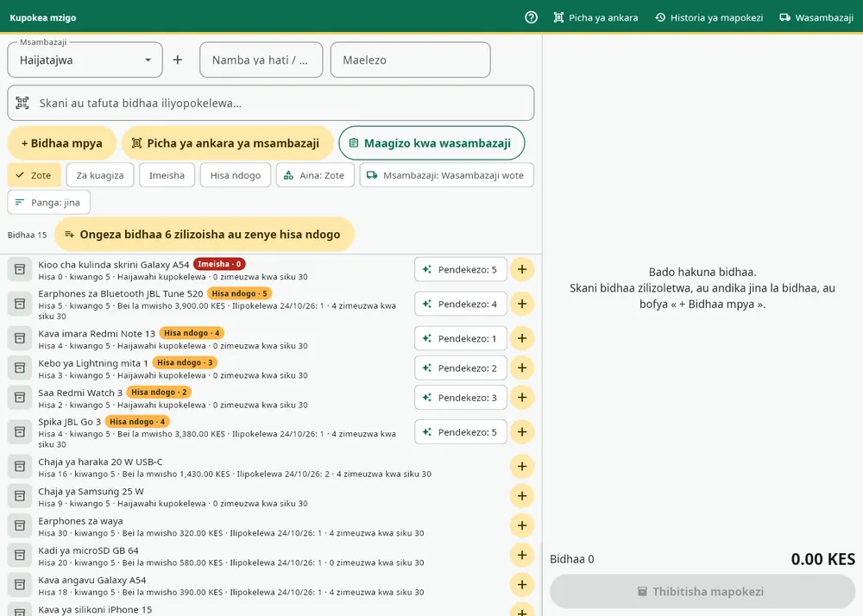Screen dimensions: 863x616
Task: Focus the Skani au tafuta bidhaa search box
Action: (x=271, y=103)
